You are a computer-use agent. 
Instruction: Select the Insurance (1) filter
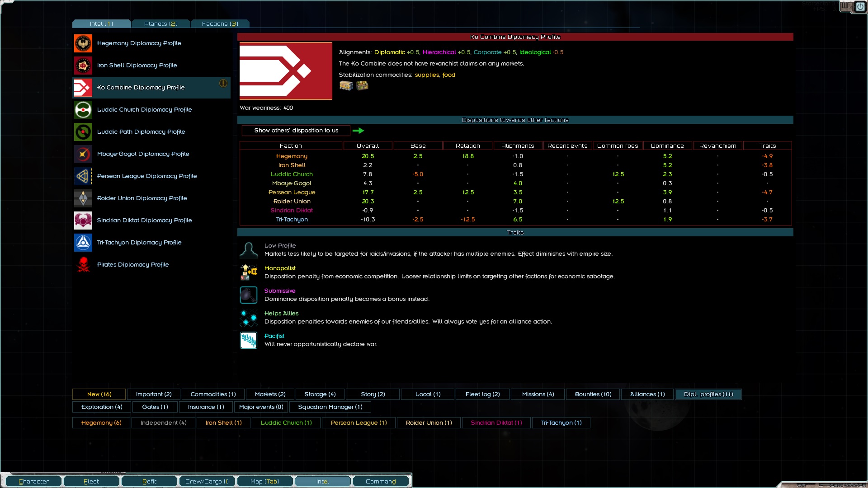point(206,407)
